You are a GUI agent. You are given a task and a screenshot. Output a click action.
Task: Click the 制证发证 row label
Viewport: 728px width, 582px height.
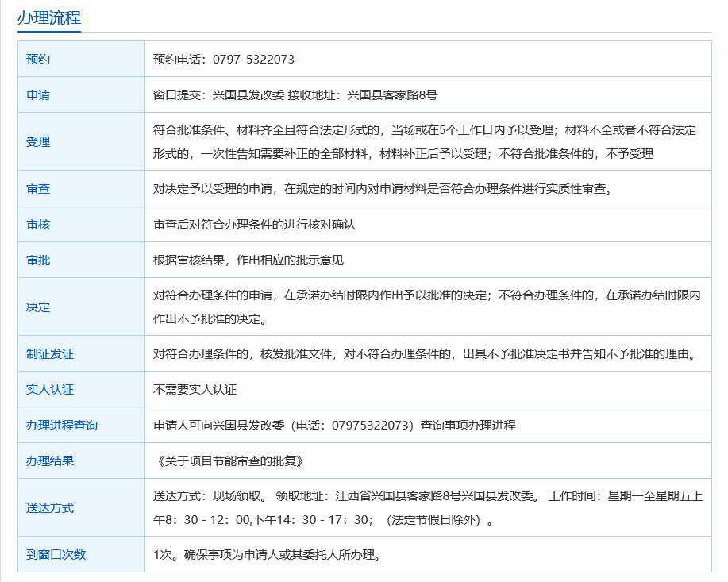[50, 354]
